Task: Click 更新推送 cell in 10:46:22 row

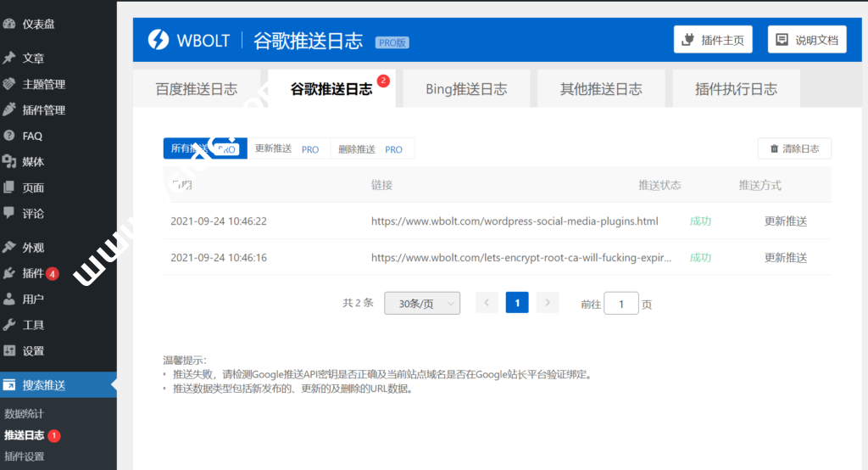Action: 786,221
